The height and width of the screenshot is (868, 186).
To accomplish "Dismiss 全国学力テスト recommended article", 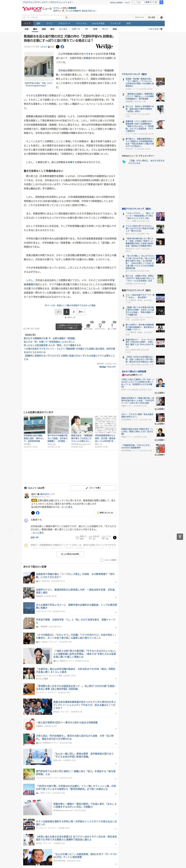I will pyautogui.click(x=115, y=598).
